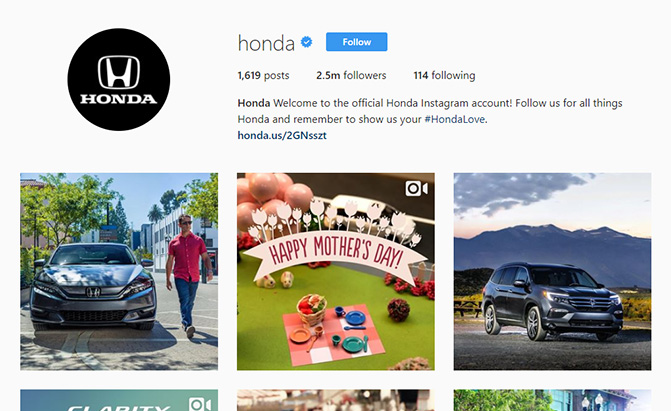Click the picnic basket in Mother's Day post
The height and width of the screenshot is (411, 671).
pos(312,309)
